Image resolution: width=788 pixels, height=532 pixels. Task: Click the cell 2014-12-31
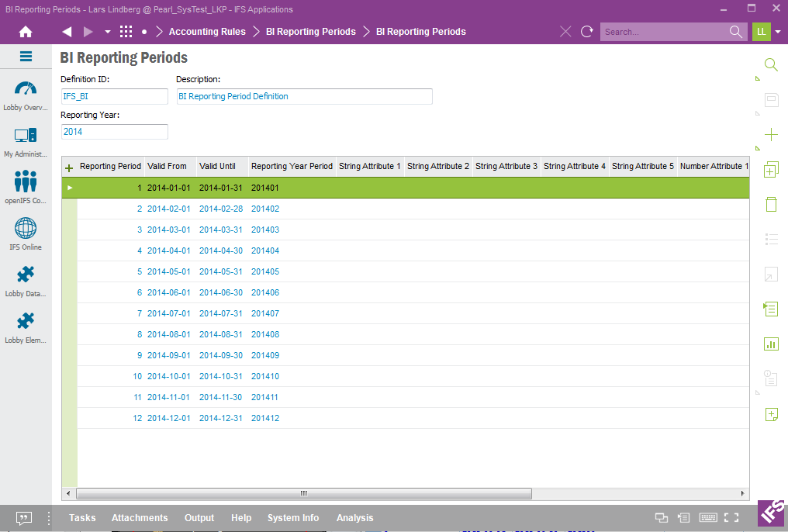(221, 419)
